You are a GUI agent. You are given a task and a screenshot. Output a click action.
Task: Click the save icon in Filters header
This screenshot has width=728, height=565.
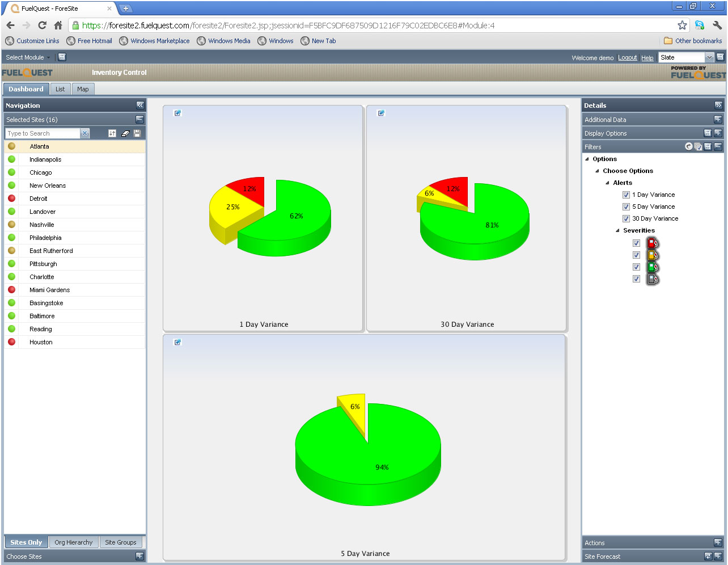[x=708, y=146]
